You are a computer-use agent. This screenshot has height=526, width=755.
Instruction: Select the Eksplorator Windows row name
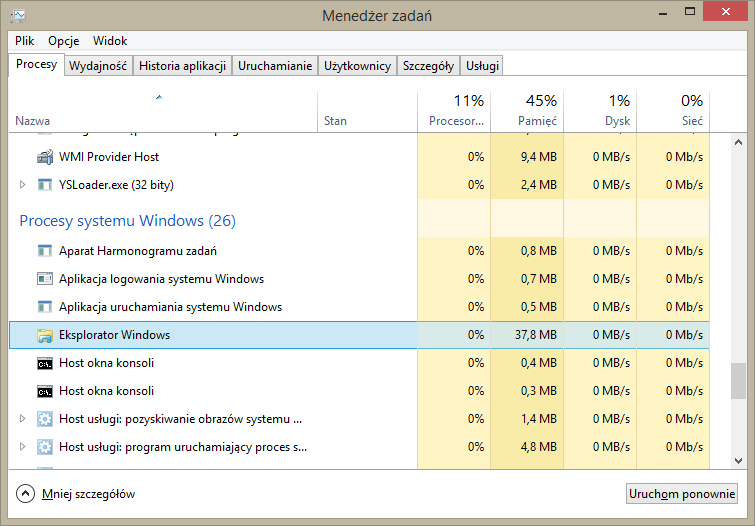[x=115, y=335]
